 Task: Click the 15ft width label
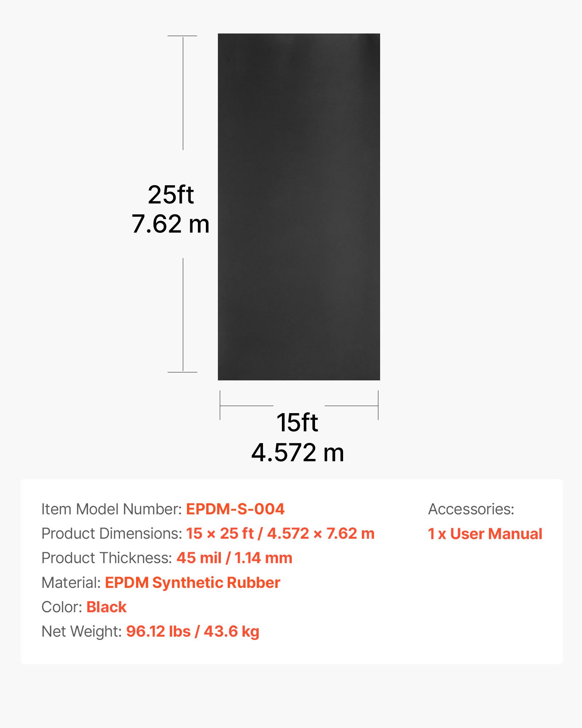(297, 423)
